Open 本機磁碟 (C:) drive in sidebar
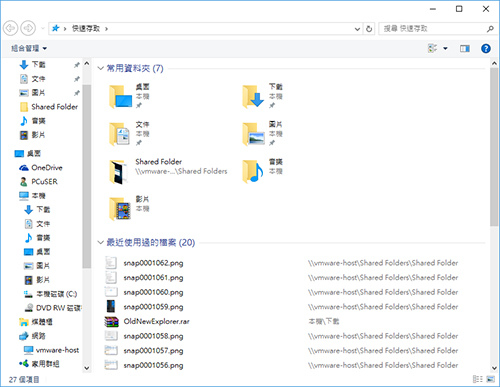The image size is (500, 387). 50,294
